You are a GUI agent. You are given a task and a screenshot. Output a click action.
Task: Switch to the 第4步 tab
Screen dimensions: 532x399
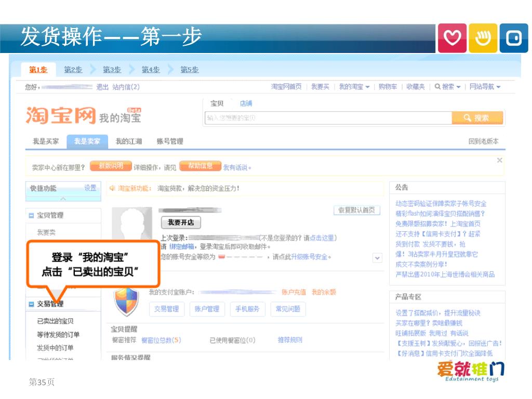pos(151,70)
